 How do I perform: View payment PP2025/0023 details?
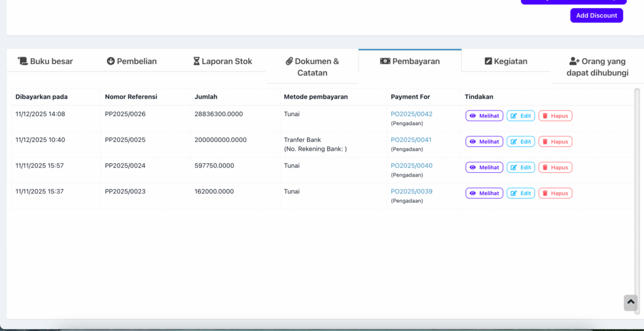[484, 193]
